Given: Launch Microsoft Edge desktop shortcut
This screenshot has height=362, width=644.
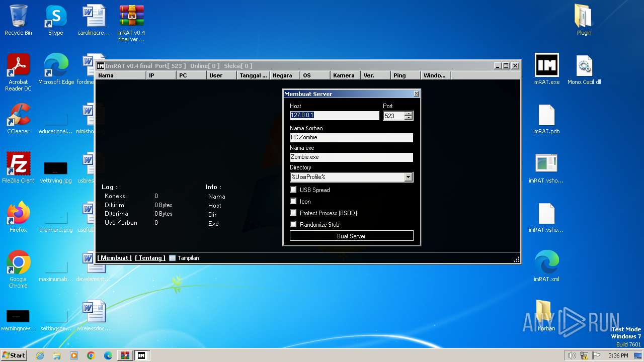Looking at the screenshot, I should (x=56, y=69).
